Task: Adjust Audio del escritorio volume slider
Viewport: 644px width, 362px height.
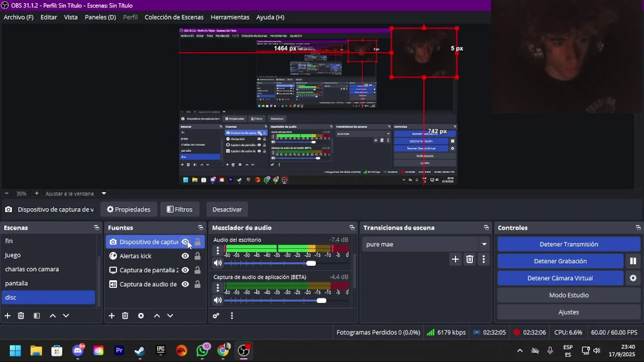Action: tap(311, 263)
